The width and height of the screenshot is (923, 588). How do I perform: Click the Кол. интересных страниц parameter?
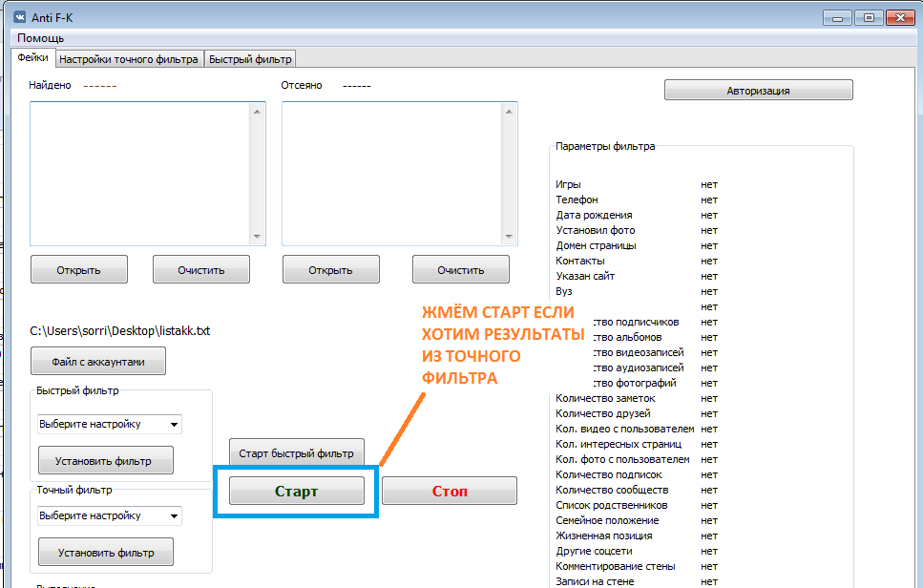[619, 445]
